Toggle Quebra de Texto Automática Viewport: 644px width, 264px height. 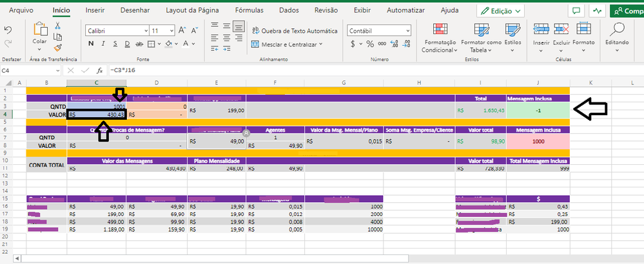(294, 31)
